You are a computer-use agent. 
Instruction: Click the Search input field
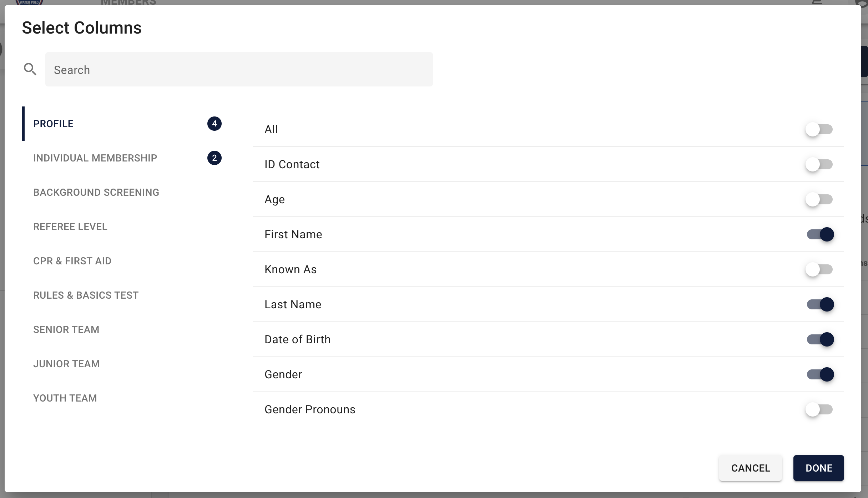point(239,69)
